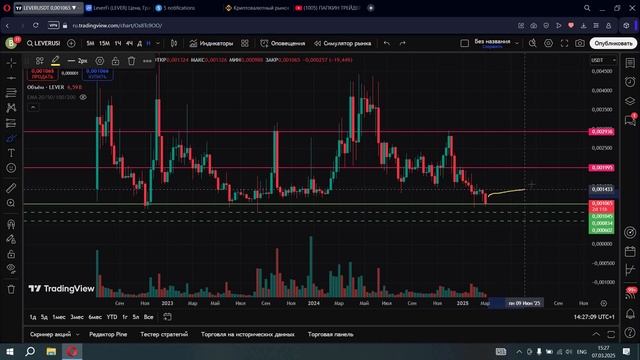Screen dimensions: 640x360
Task: Switch to the 5M timeframe
Action: (90, 43)
